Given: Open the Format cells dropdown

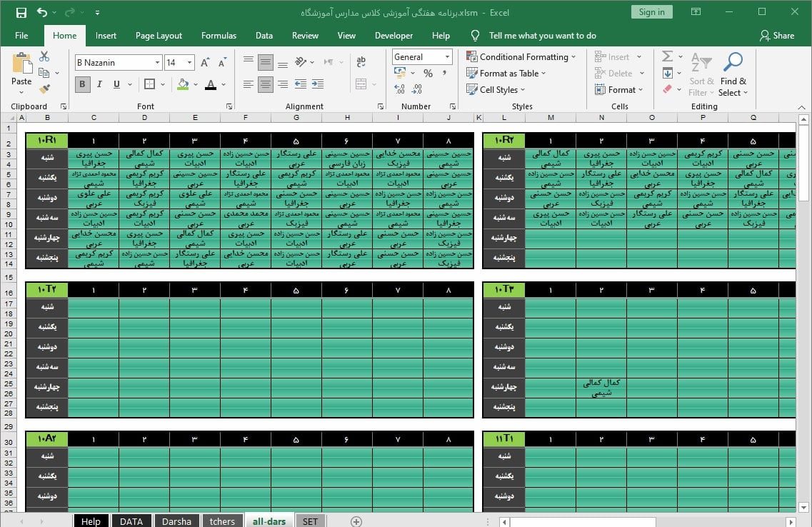Looking at the screenshot, I should (x=619, y=89).
